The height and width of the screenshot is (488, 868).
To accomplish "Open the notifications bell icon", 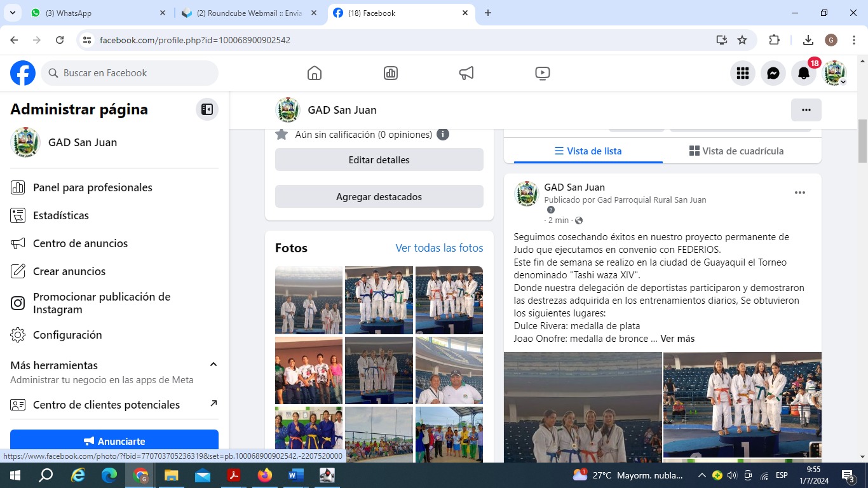I will click(x=804, y=73).
